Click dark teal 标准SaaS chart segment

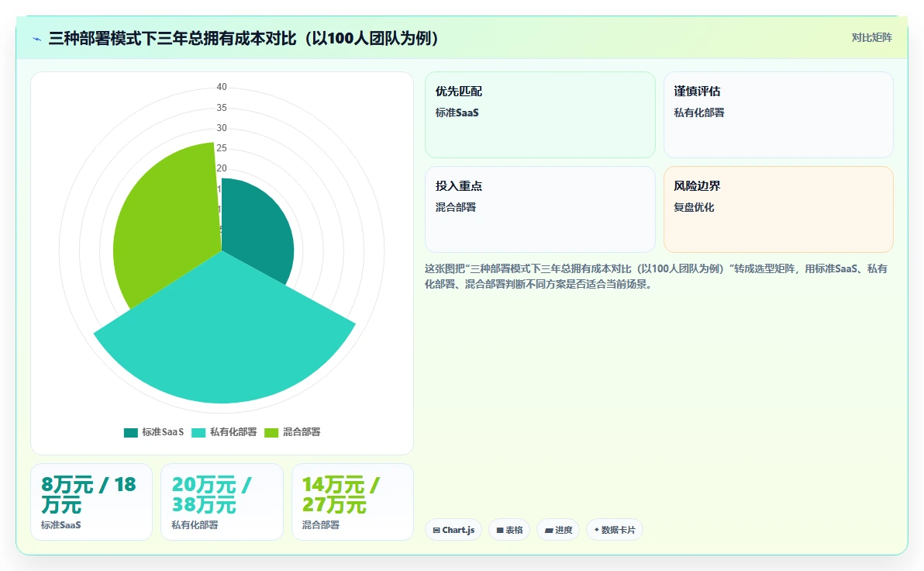[x=257, y=227]
